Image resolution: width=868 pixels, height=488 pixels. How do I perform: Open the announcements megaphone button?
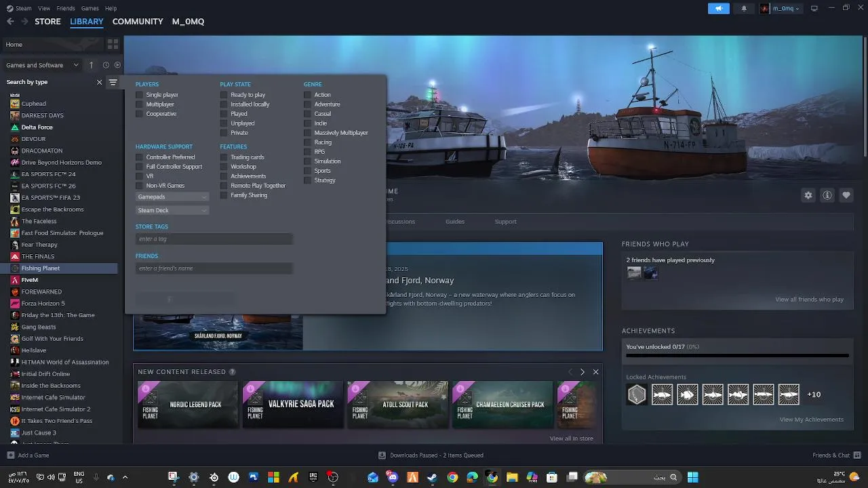[x=719, y=8]
